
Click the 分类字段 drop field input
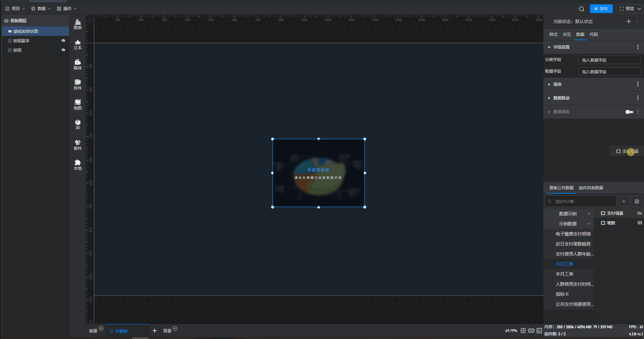(x=609, y=60)
